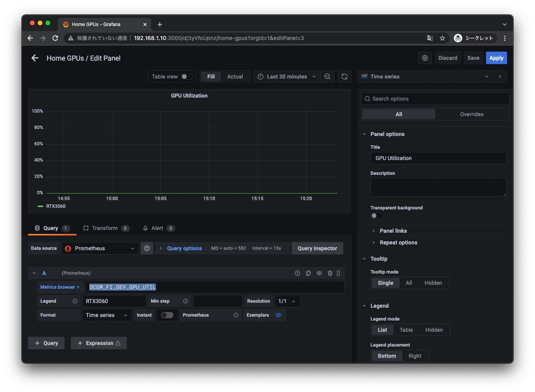Click the drag handle for query A
This screenshot has height=392, width=535.
tap(338, 273)
